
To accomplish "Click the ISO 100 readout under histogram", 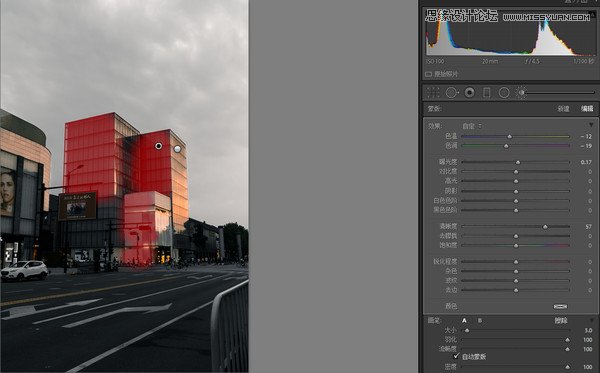I will click(435, 61).
